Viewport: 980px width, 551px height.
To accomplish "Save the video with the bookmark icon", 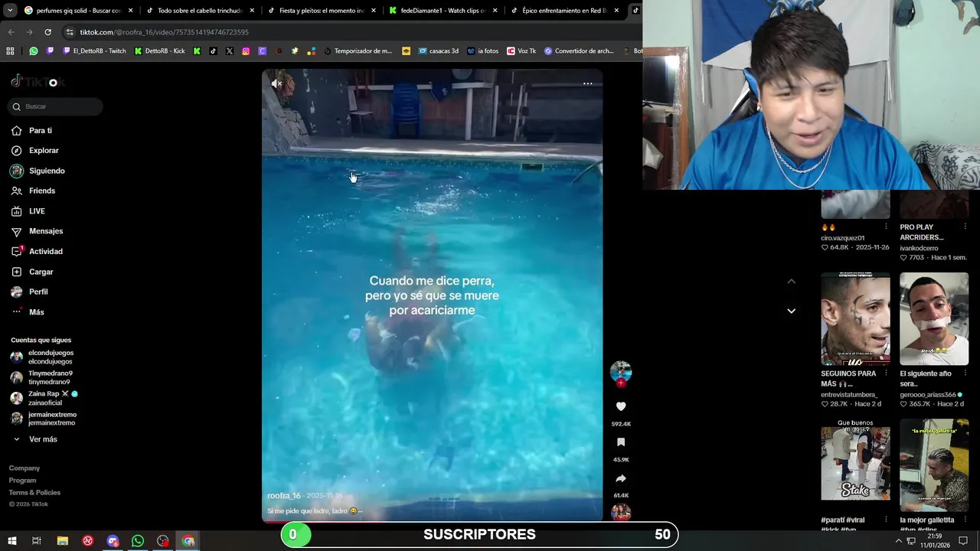I will [621, 442].
